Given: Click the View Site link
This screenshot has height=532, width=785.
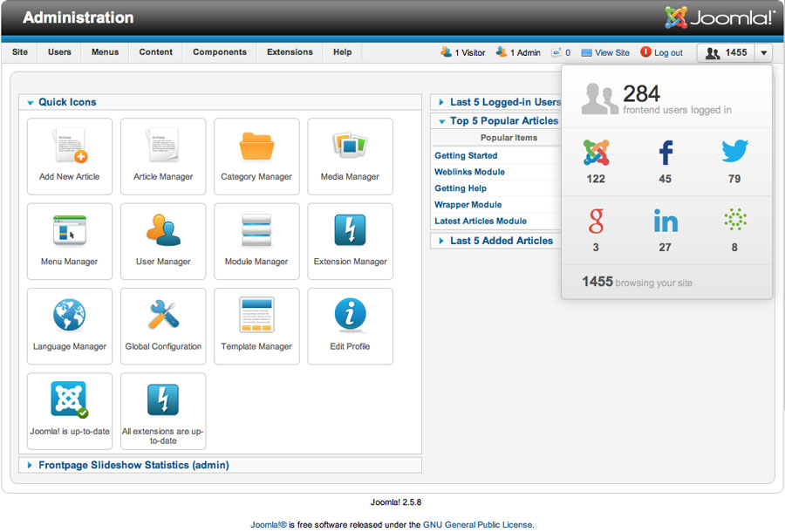Looking at the screenshot, I should (x=605, y=52).
